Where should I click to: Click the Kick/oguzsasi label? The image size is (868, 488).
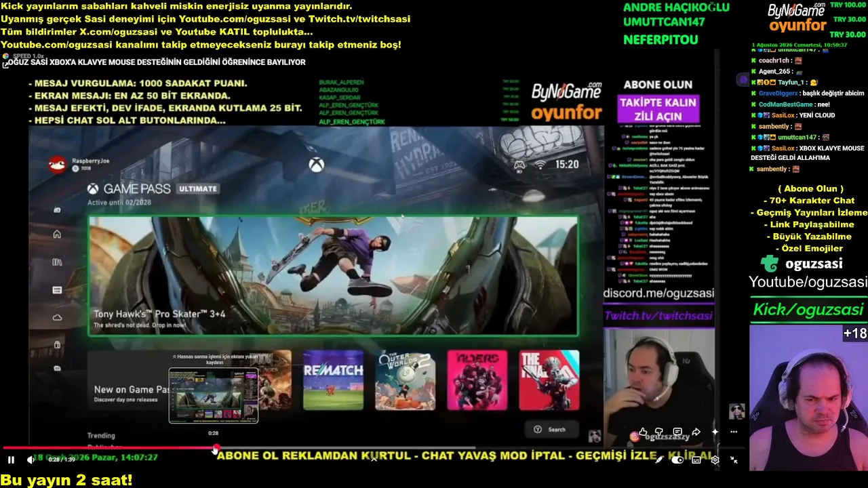click(808, 310)
